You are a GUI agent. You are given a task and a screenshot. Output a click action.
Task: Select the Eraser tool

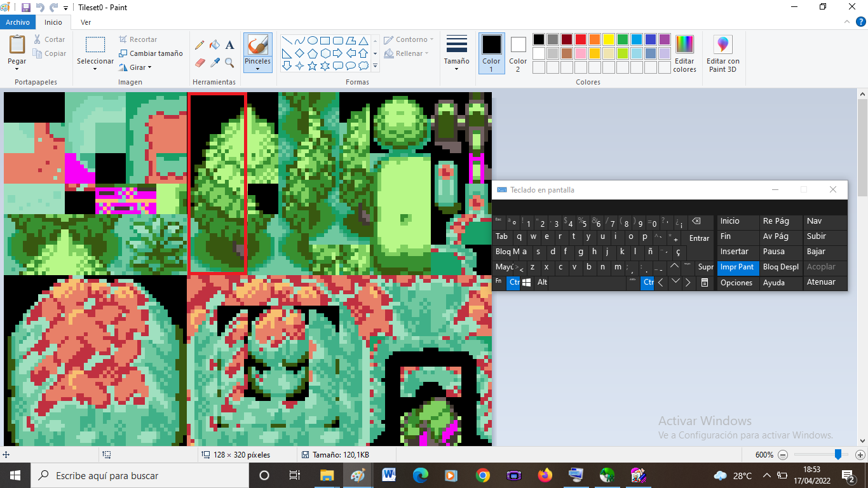(x=200, y=63)
